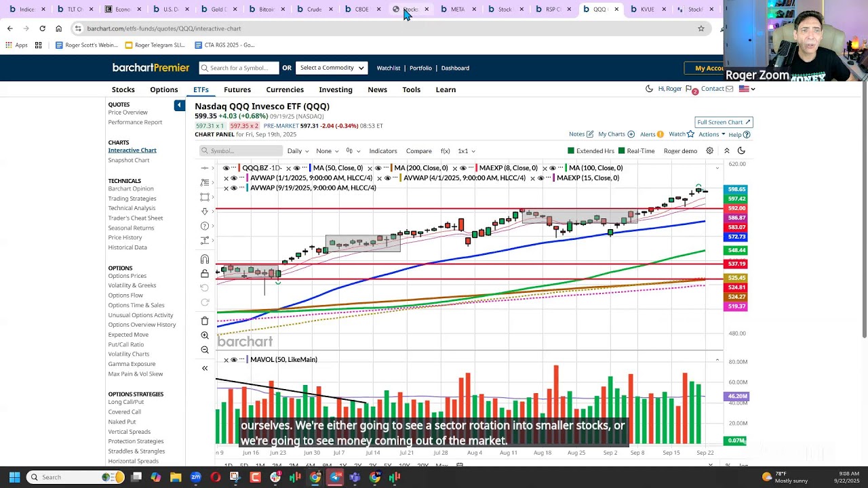This screenshot has width=868, height=488.
Task: Toggle site dark mode beside Hi, Roger
Action: tap(649, 89)
